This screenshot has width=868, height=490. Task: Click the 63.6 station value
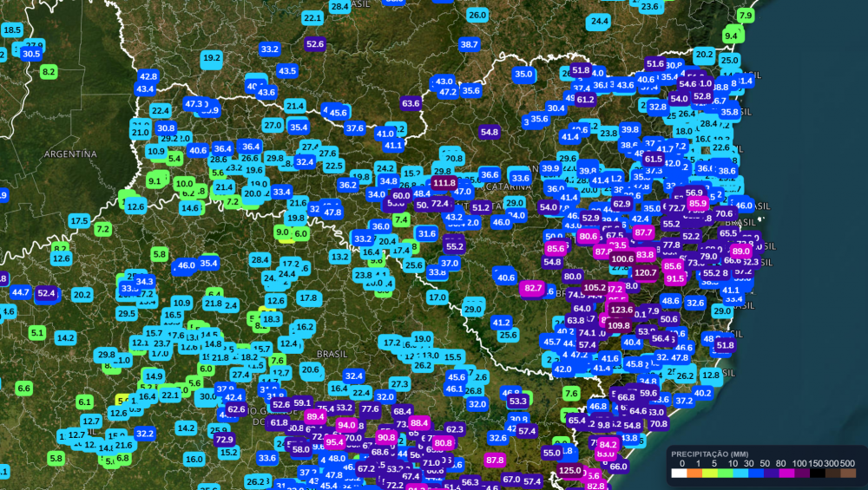coord(411,103)
